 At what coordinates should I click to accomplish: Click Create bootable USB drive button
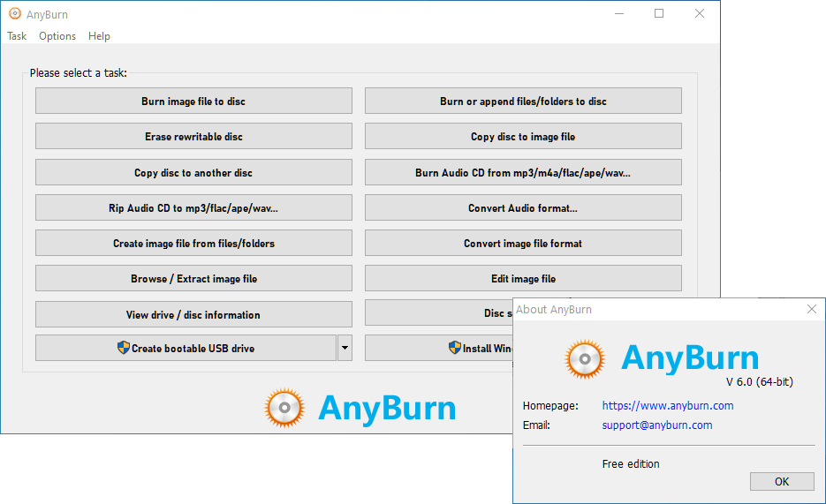[x=186, y=349]
